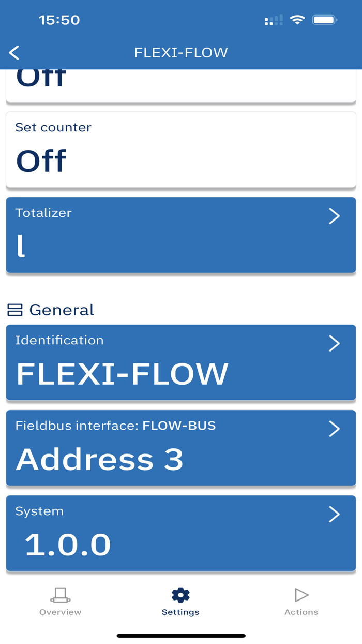Tap the Wi-Fi icon in status bar
Viewport: 362px width, 644px height.
tap(297, 20)
